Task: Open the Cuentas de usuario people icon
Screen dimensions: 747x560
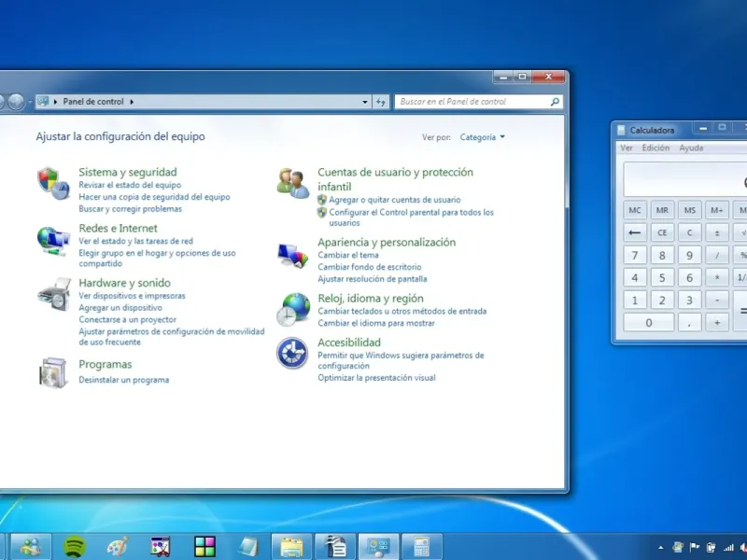Action: [292, 183]
